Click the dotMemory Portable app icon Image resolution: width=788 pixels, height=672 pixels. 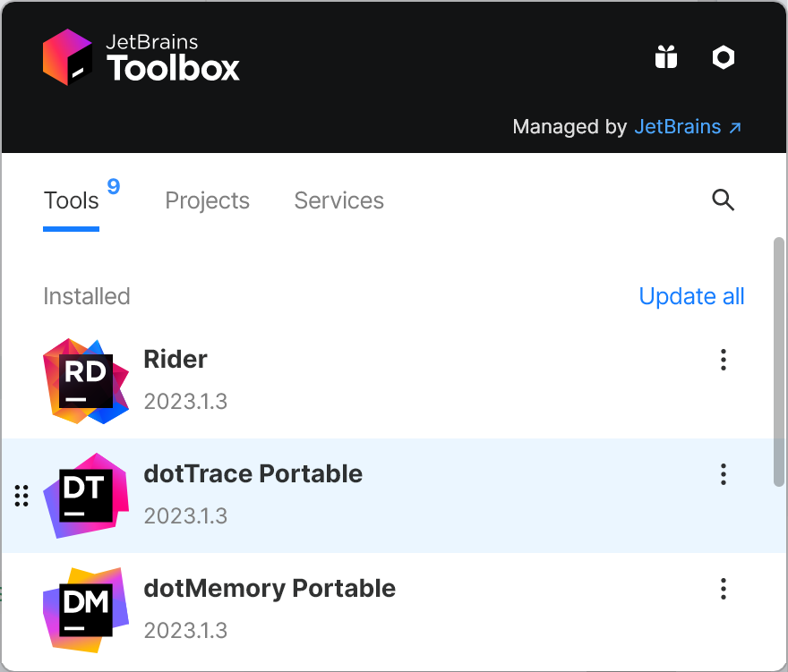(x=86, y=609)
